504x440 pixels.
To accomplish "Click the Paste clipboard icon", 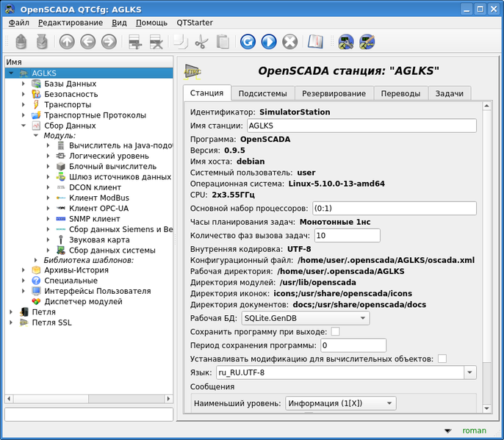I will coord(223,42).
